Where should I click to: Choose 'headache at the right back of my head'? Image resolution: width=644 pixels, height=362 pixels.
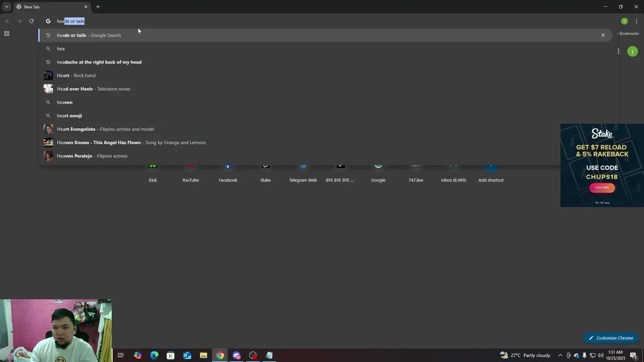[x=325, y=62]
